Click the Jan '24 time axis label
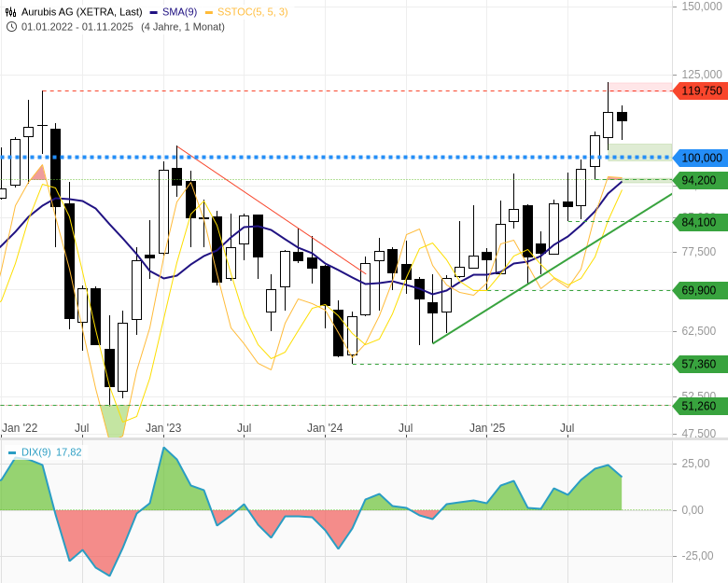Screen dimensions: 728x583 [325, 428]
